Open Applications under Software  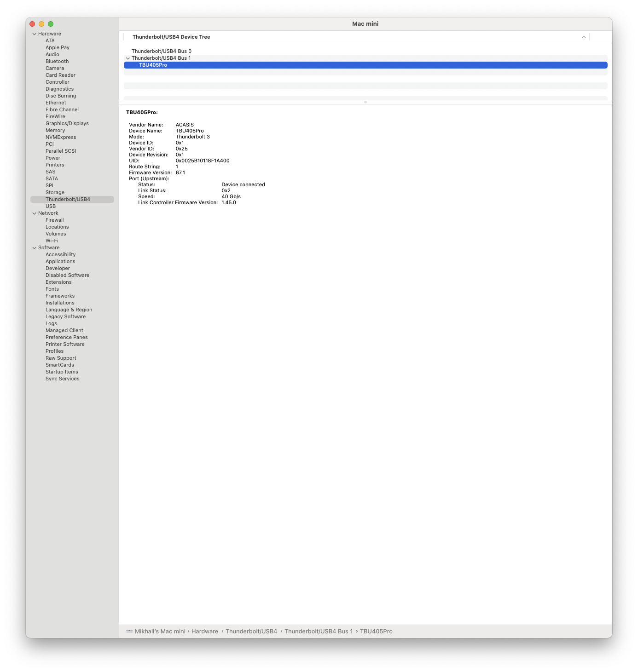[x=60, y=262]
